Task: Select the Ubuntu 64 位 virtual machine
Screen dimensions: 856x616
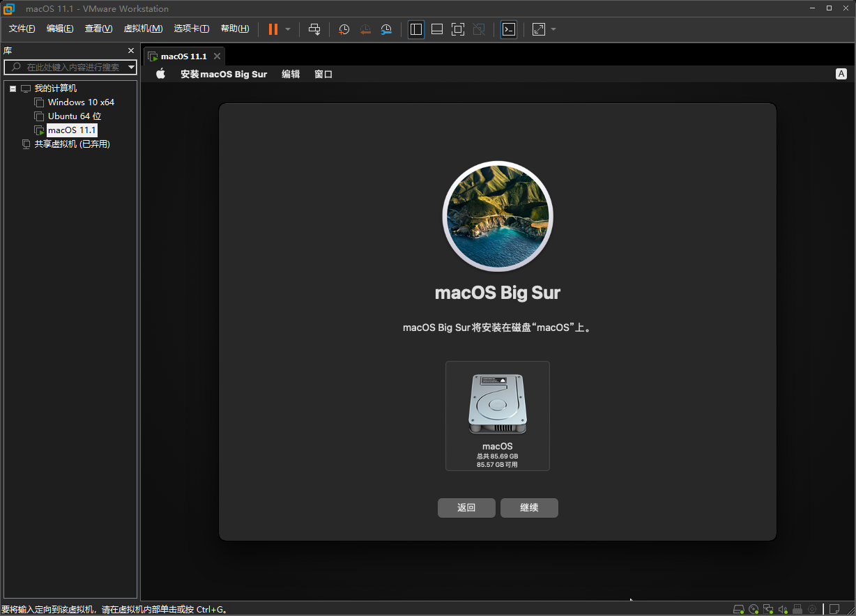Action: pos(75,116)
